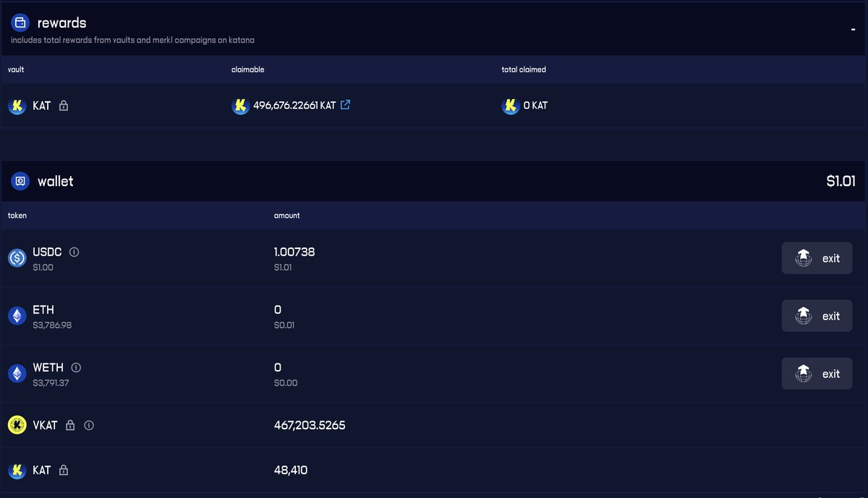Screen dimensions: 868x498
Task: Open external link for claimable KAT
Action: pos(346,105)
